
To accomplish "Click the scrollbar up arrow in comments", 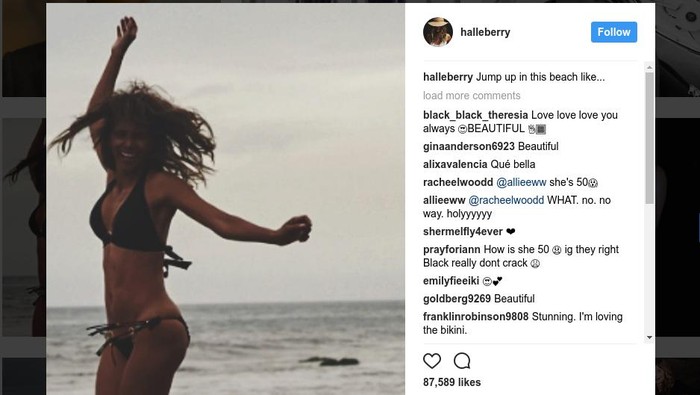I will click(x=650, y=67).
